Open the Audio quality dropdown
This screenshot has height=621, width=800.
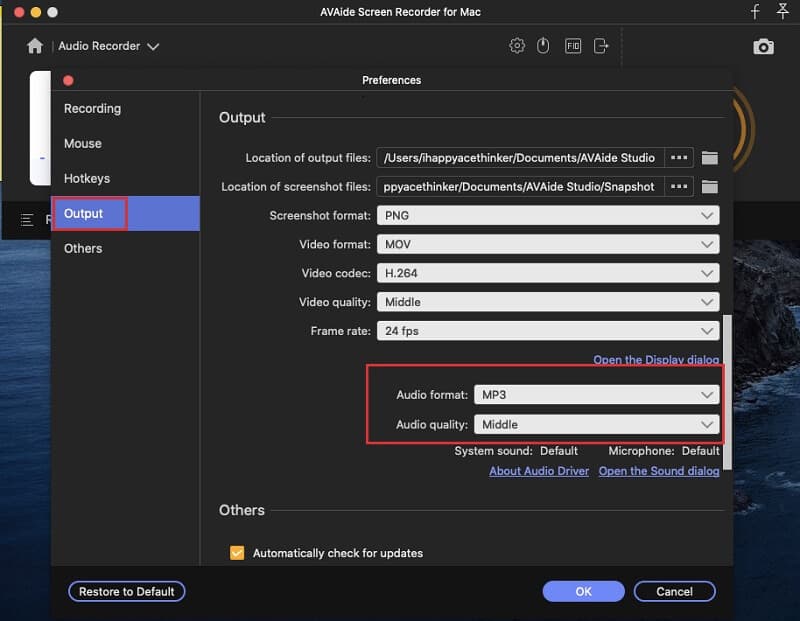[596, 425]
